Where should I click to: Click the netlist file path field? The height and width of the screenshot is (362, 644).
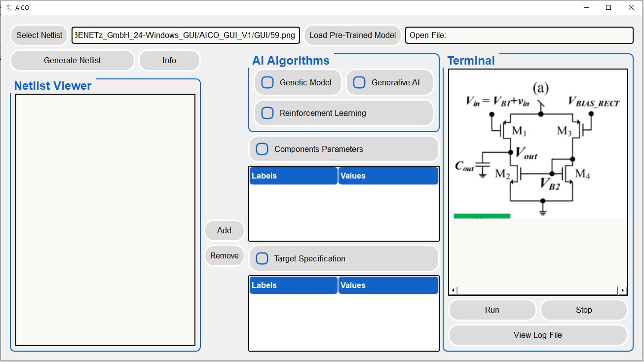tap(186, 35)
